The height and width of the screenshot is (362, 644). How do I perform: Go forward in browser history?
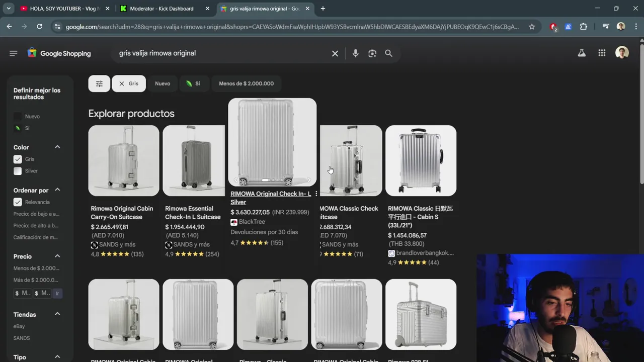tap(24, 27)
